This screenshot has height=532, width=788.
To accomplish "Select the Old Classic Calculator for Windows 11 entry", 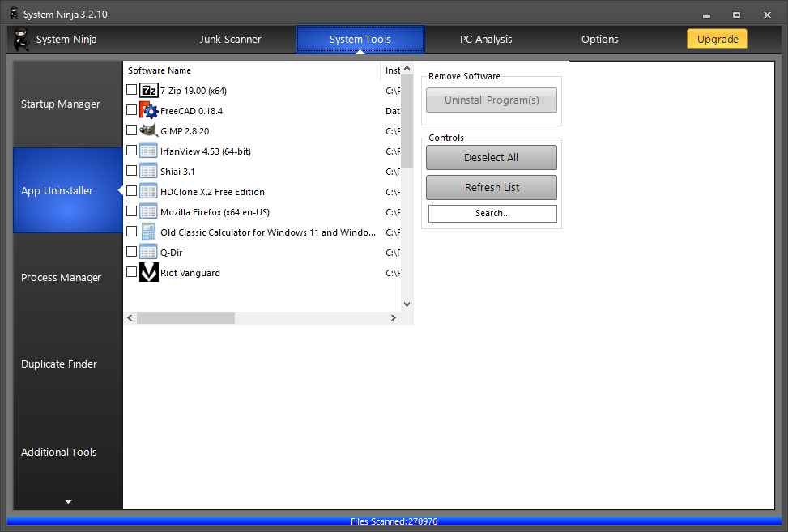I will 268,232.
